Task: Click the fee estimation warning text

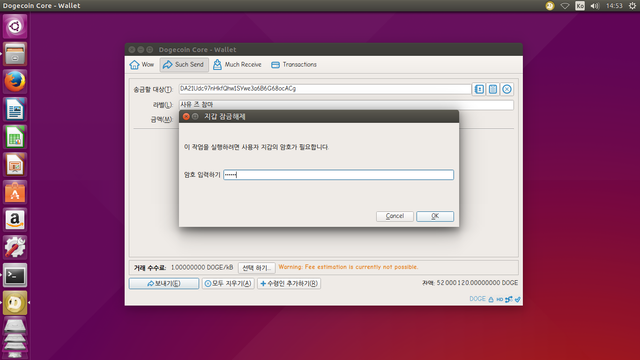Action: [348, 267]
